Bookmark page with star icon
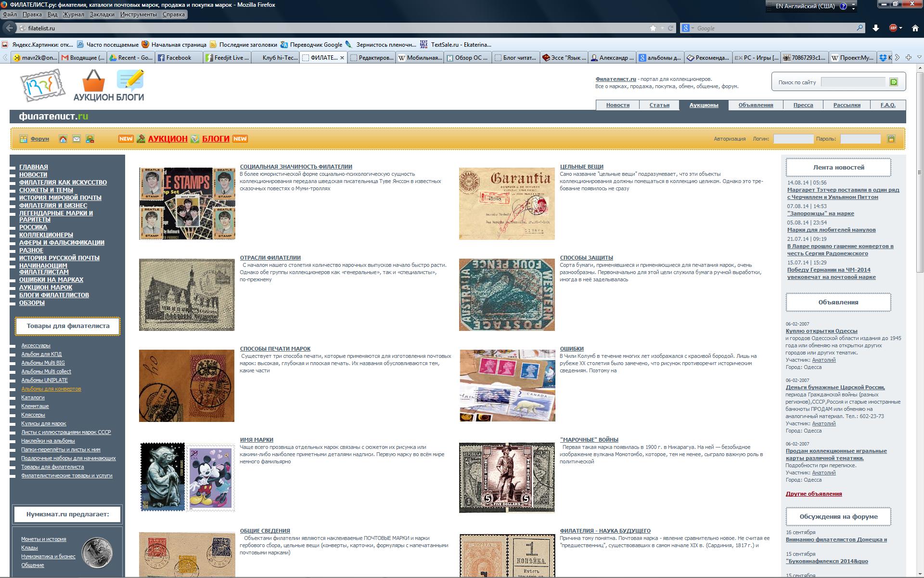This screenshot has height=578, width=924. [653, 28]
